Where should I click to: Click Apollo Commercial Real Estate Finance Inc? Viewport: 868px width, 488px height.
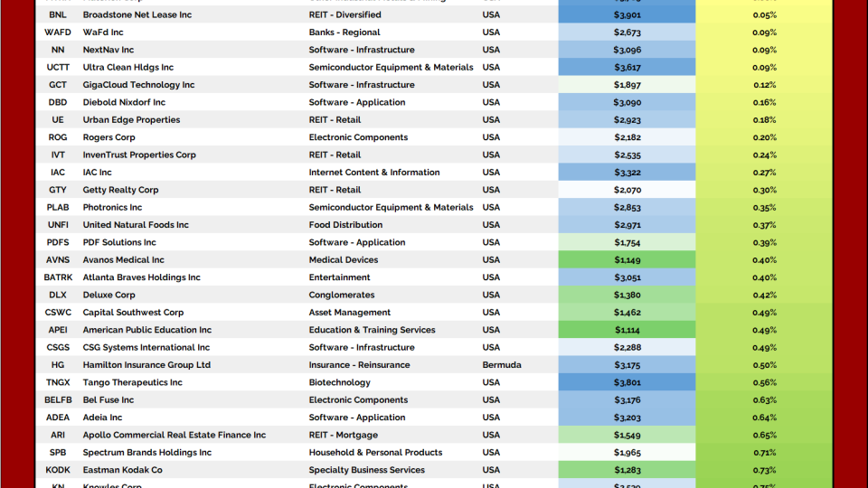coord(175,435)
